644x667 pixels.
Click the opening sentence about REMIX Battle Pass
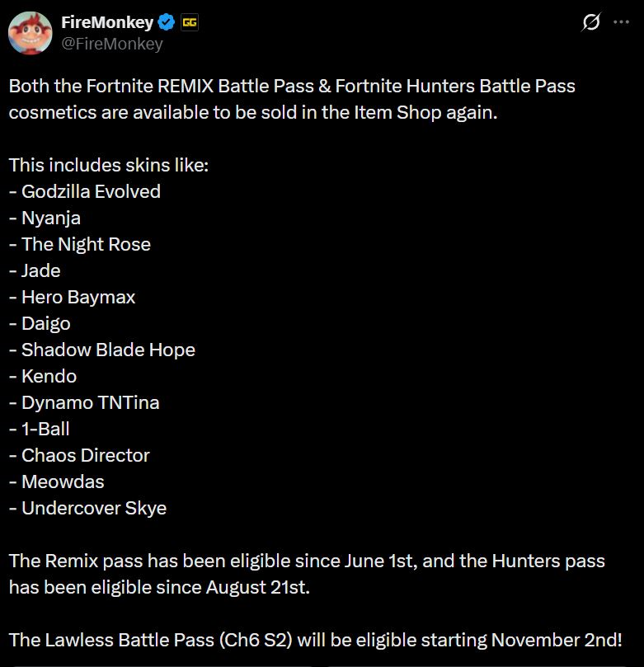292,99
